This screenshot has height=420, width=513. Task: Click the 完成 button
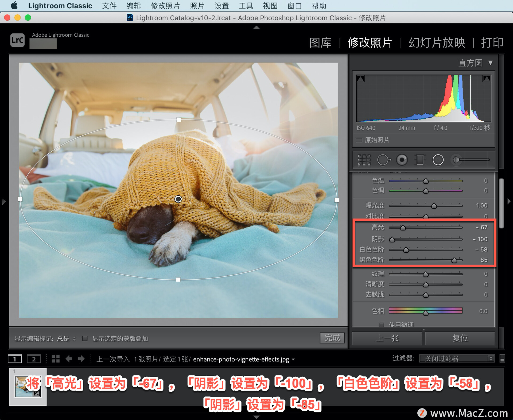pyautogui.click(x=332, y=338)
